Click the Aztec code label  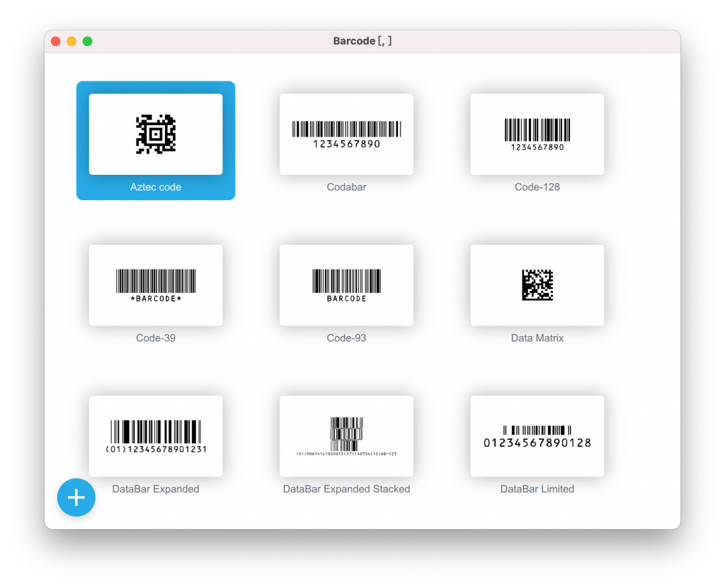click(155, 188)
